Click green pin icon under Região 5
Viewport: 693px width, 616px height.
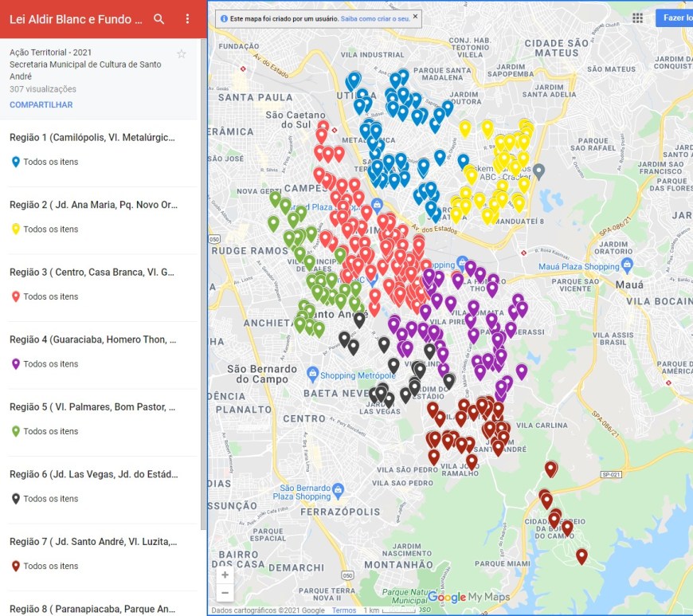pyautogui.click(x=16, y=432)
